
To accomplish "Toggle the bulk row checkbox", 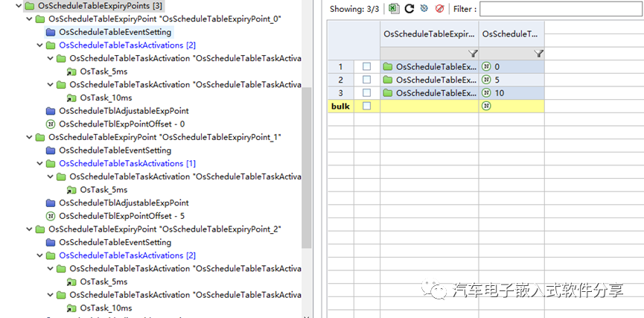I will [366, 106].
